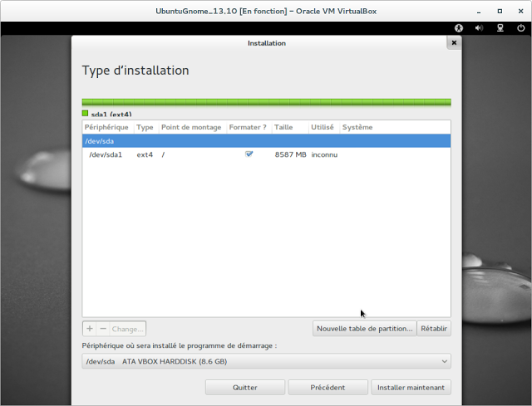532x406 pixels.
Task: Click the Change... partition button
Action: click(127, 329)
